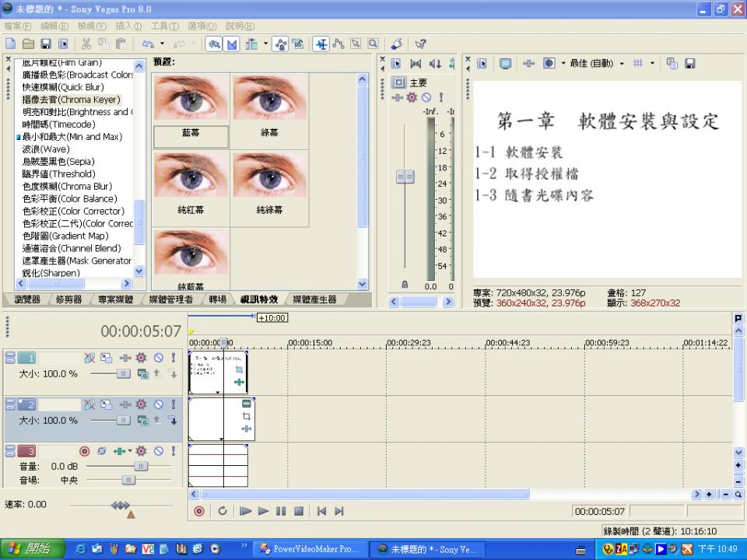Select the 藍幕 Chroma Keyer preset
Viewport: 747px width, 560px height.
click(191, 101)
